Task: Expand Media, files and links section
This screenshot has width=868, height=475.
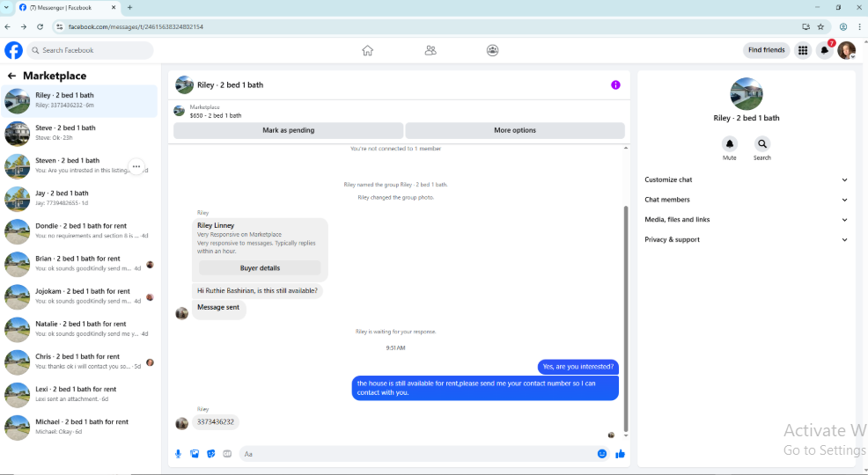Action: tap(746, 220)
